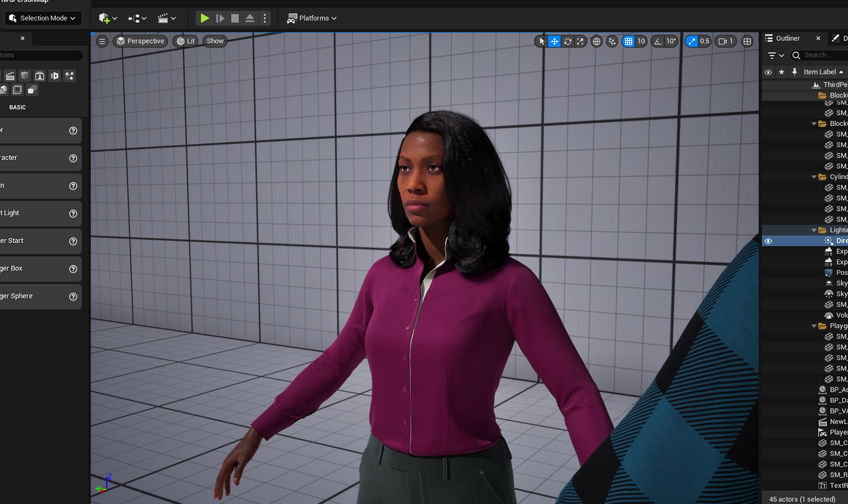The image size is (848, 504).
Task: Sort by Item Label column
Action: pyautogui.click(x=824, y=72)
